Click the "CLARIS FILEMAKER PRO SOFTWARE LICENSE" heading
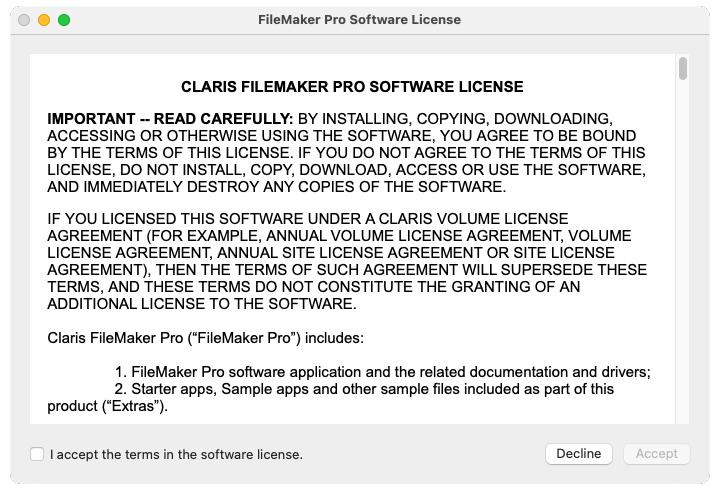The image size is (721, 495). [352, 87]
